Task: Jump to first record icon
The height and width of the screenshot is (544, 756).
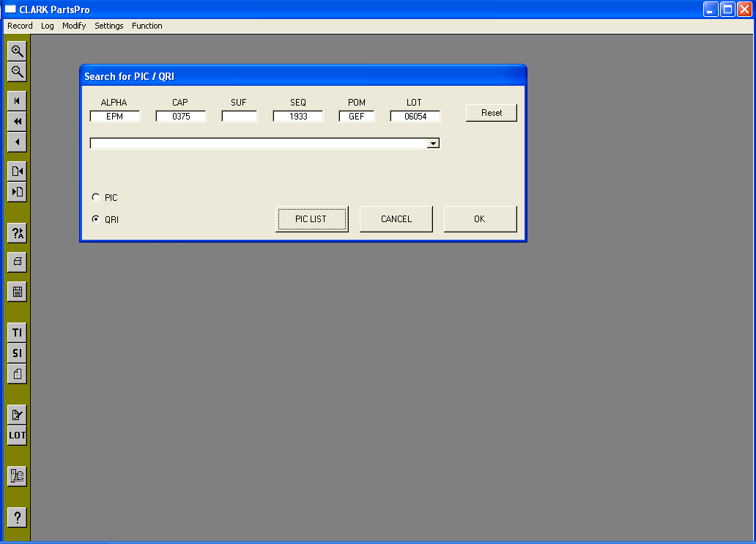Action: point(17,101)
